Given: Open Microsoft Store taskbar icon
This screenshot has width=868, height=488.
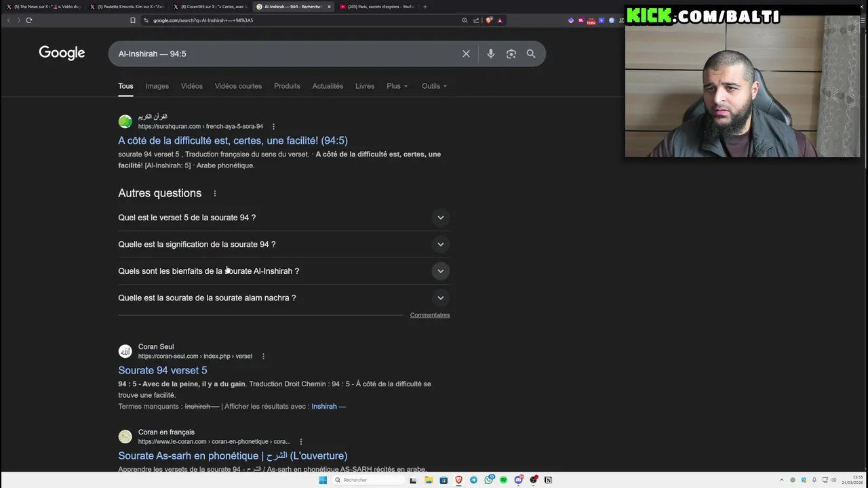Looking at the screenshot, I should 443,480.
